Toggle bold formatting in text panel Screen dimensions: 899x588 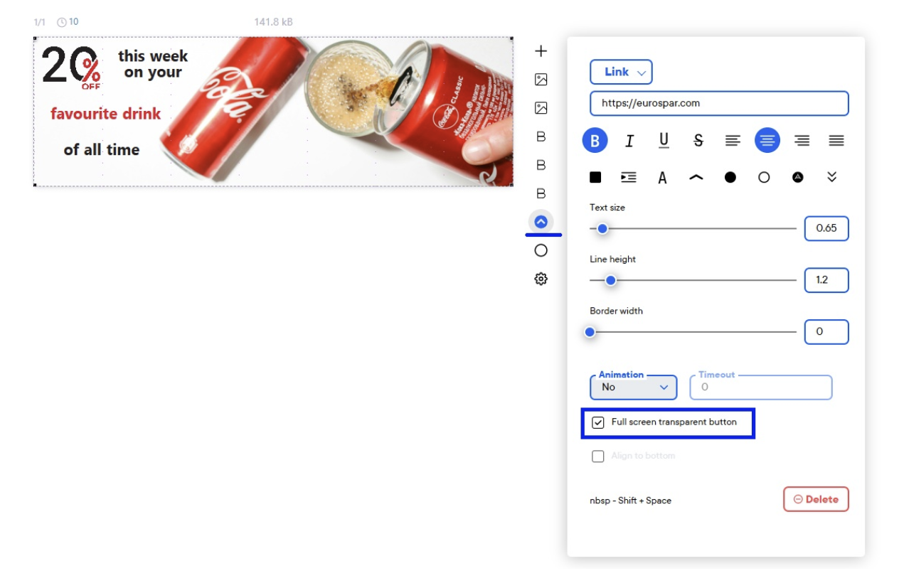[595, 140]
